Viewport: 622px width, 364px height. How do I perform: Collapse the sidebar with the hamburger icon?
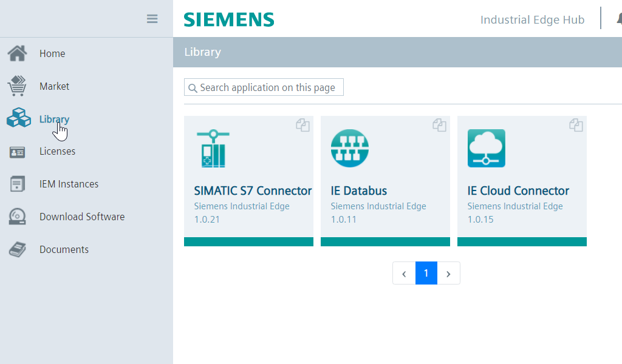(152, 19)
